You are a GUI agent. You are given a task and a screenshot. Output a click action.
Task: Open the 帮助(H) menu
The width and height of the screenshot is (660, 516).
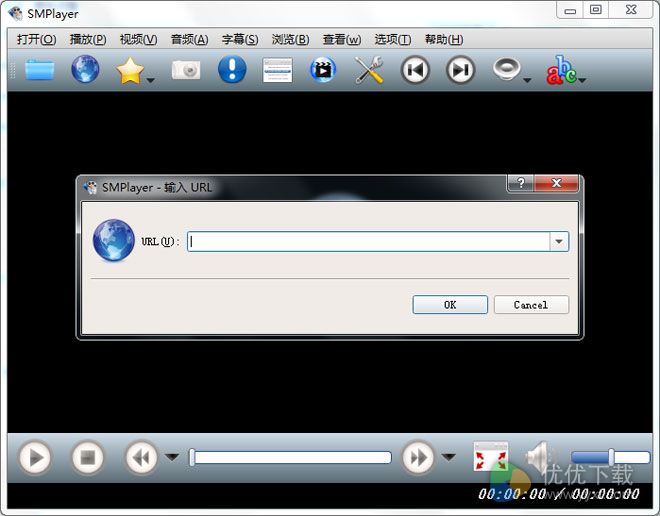444,40
